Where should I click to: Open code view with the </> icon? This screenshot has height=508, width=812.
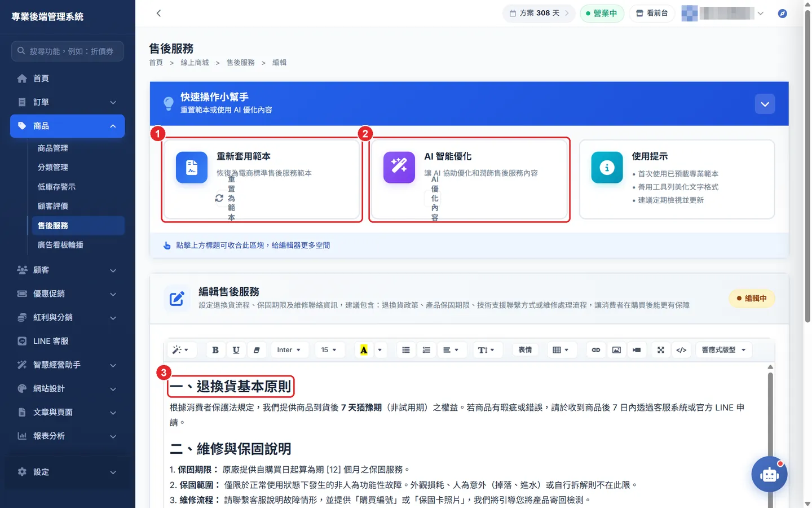click(681, 350)
